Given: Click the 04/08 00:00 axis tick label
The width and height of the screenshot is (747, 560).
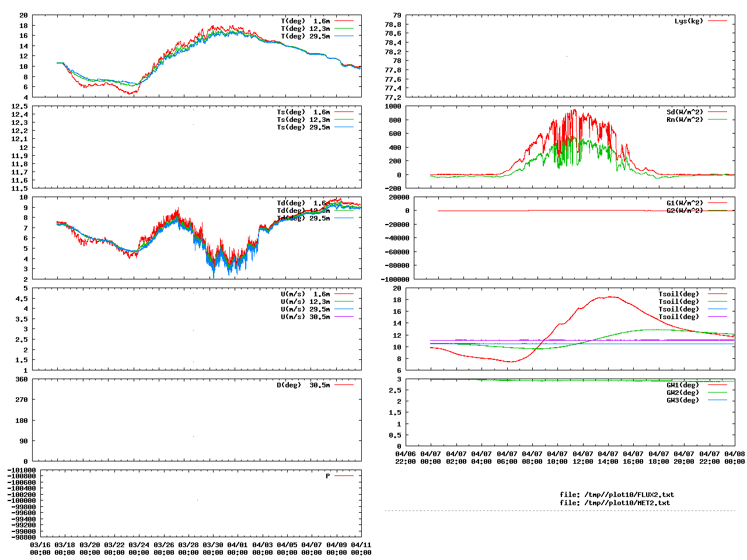Looking at the screenshot, I should 734,457.
